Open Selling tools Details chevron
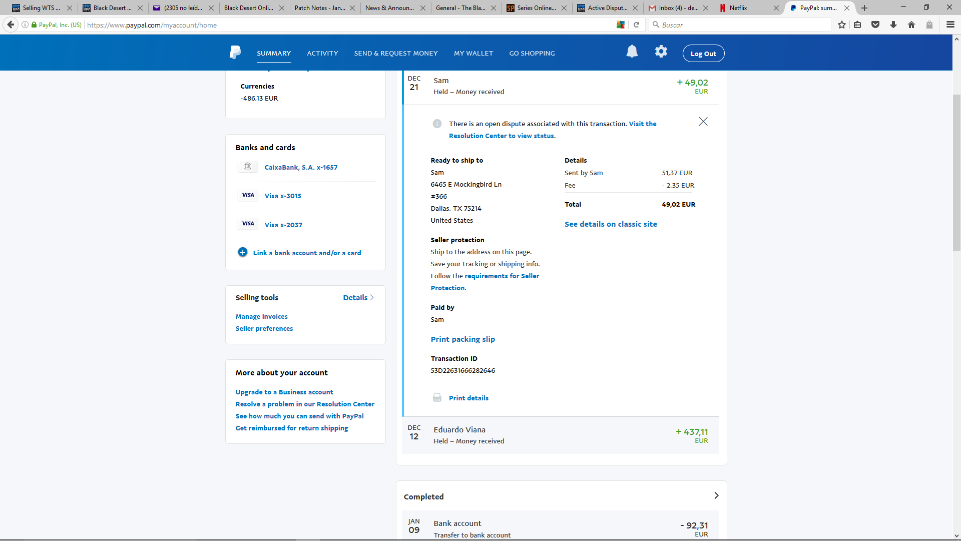Screen dimensions: 961x560 [x=371, y=298]
